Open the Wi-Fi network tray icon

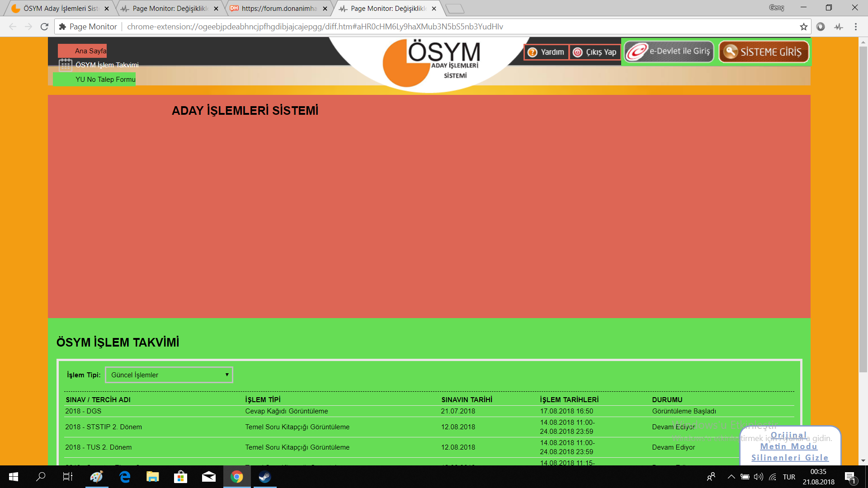773,477
